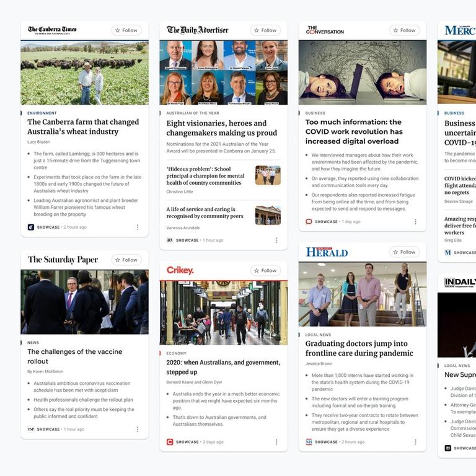Open the eight nominees portrait collage
Image resolution: width=476 pixels, height=476 pixels.
[223, 73]
